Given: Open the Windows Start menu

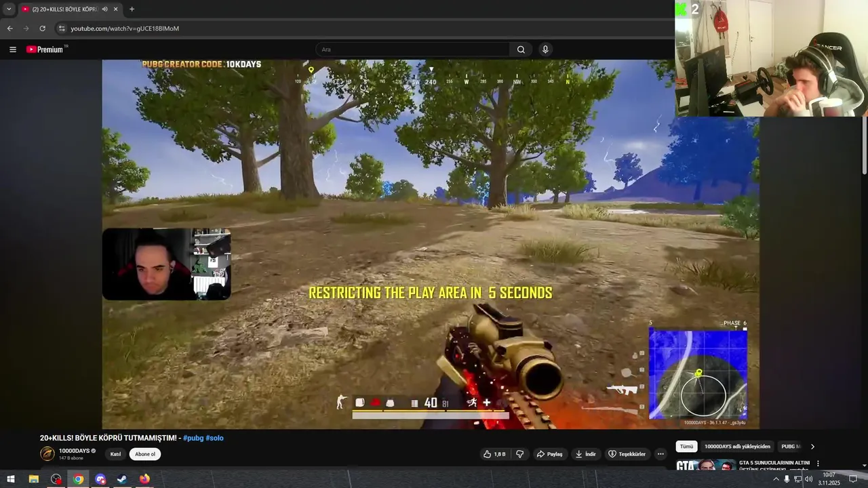Looking at the screenshot, I should pos(11,479).
